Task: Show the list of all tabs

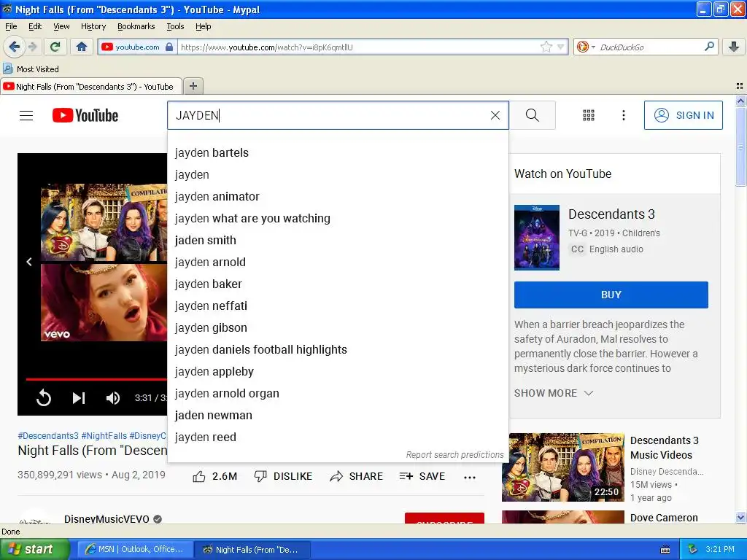Action: (740, 86)
